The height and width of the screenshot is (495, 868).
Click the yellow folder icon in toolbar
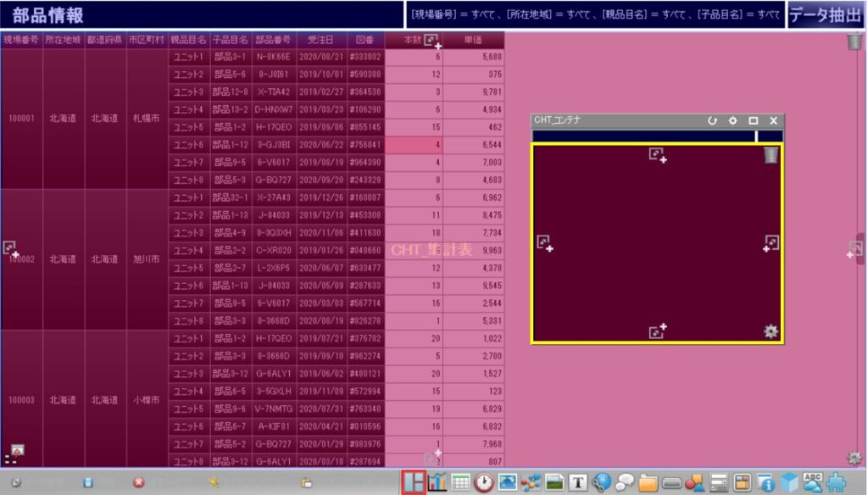(649, 482)
